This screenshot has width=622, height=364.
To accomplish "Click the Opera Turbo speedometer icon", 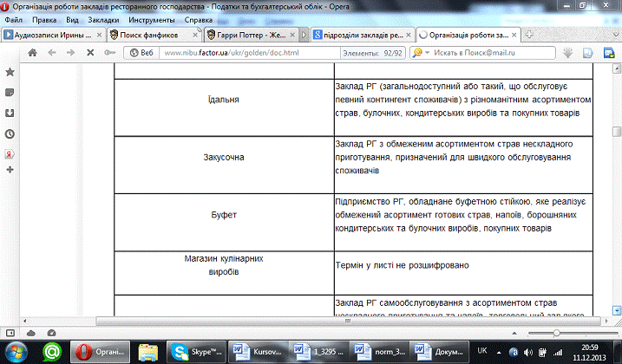I will 51,333.
